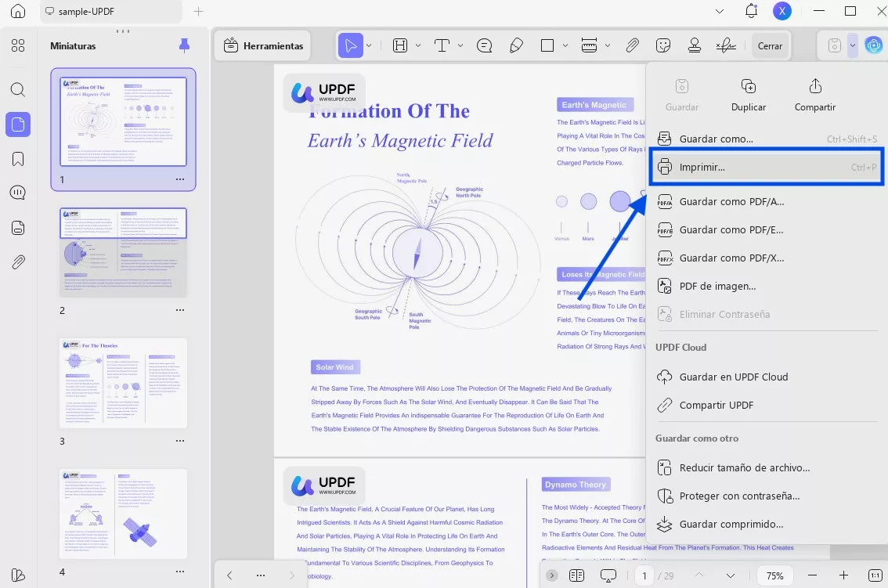The image size is (888, 588).
Task: Open the 75% zoom level box
Action: pos(774,575)
